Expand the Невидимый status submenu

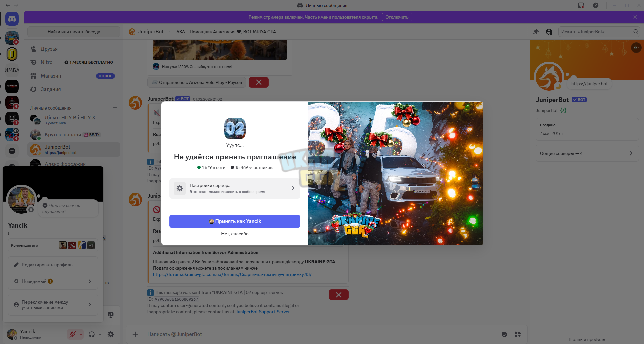coord(53,281)
